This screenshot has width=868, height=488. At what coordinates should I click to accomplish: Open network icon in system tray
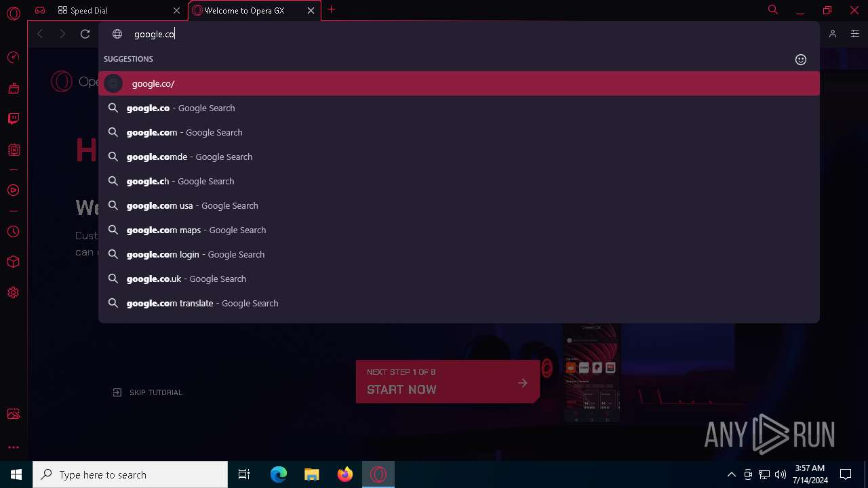pyautogui.click(x=764, y=474)
